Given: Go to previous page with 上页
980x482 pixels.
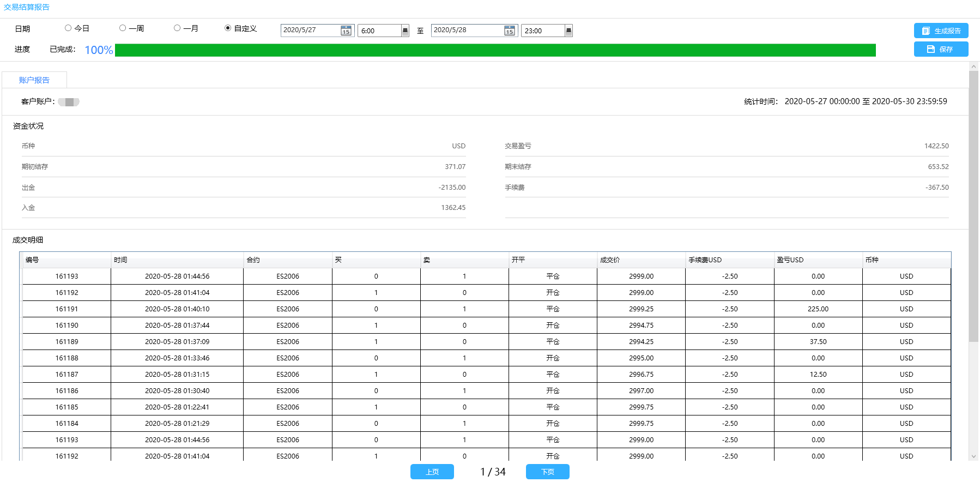Looking at the screenshot, I should click(432, 472).
